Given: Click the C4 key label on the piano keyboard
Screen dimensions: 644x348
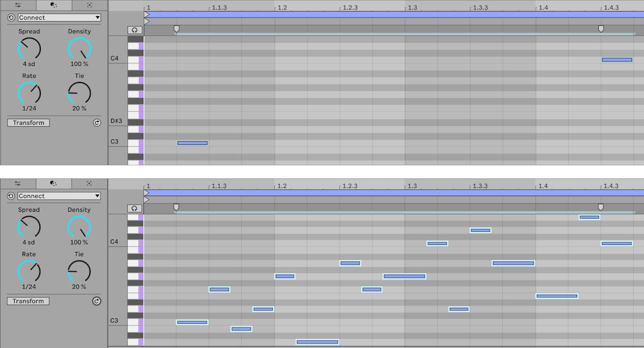Looking at the screenshot, I should click(x=116, y=57).
